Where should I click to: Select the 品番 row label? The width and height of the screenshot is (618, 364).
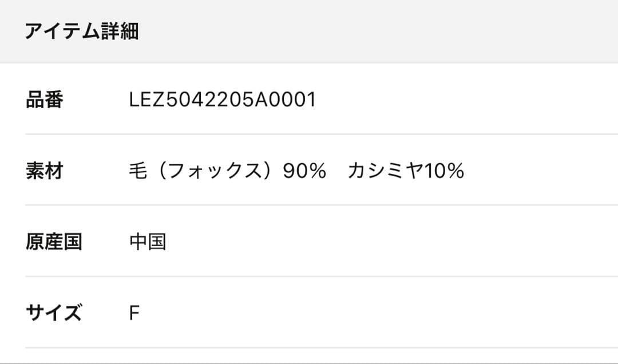(x=44, y=100)
